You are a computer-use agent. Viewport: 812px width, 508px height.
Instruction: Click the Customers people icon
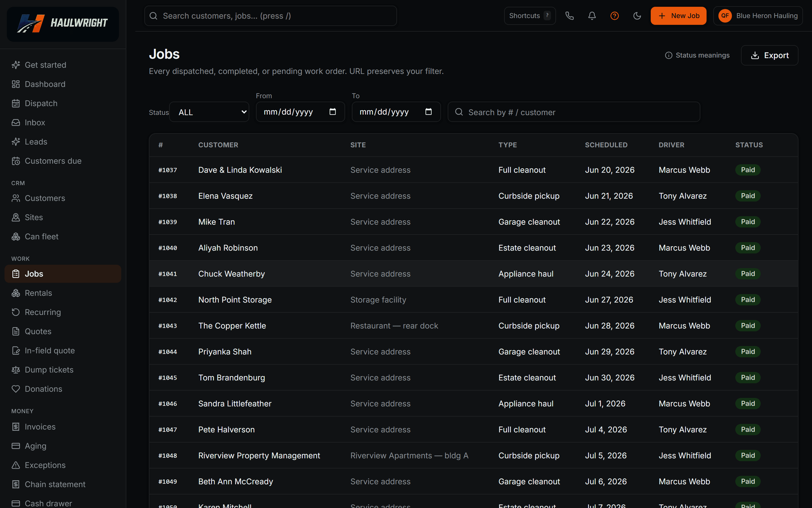(x=16, y=198)
